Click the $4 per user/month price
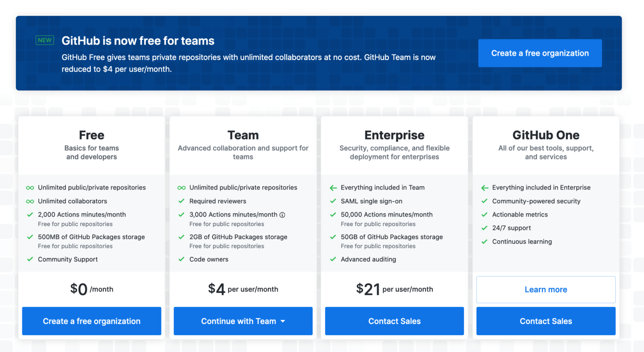Screen dimensions: 644x352 tap(243, 289)
